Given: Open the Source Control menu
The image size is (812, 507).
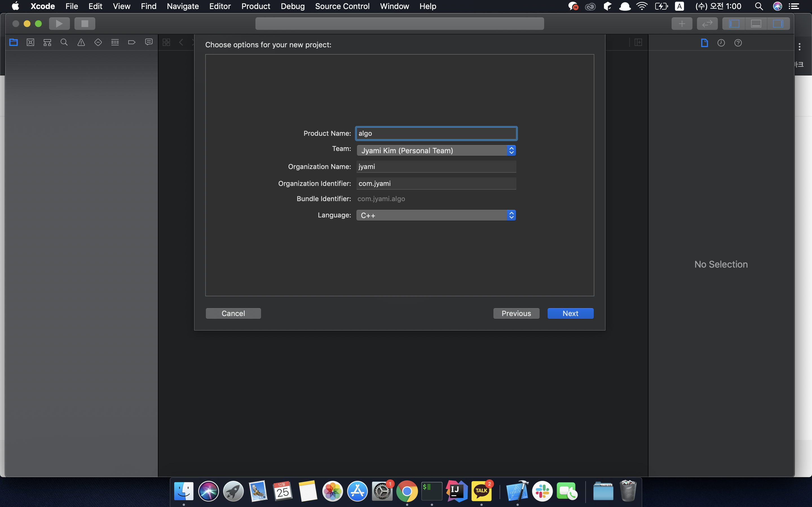Looking at the screenshot, I should coord(342,6).
